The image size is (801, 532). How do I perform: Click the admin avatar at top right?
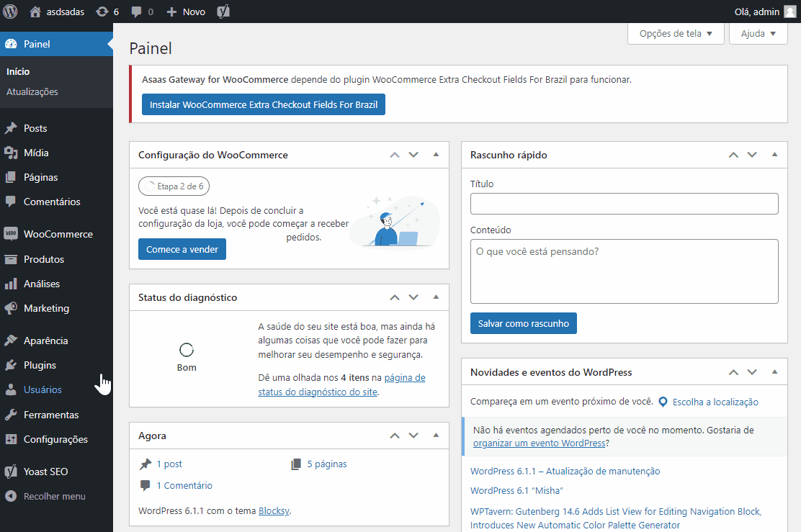click(x=789, y=12)
